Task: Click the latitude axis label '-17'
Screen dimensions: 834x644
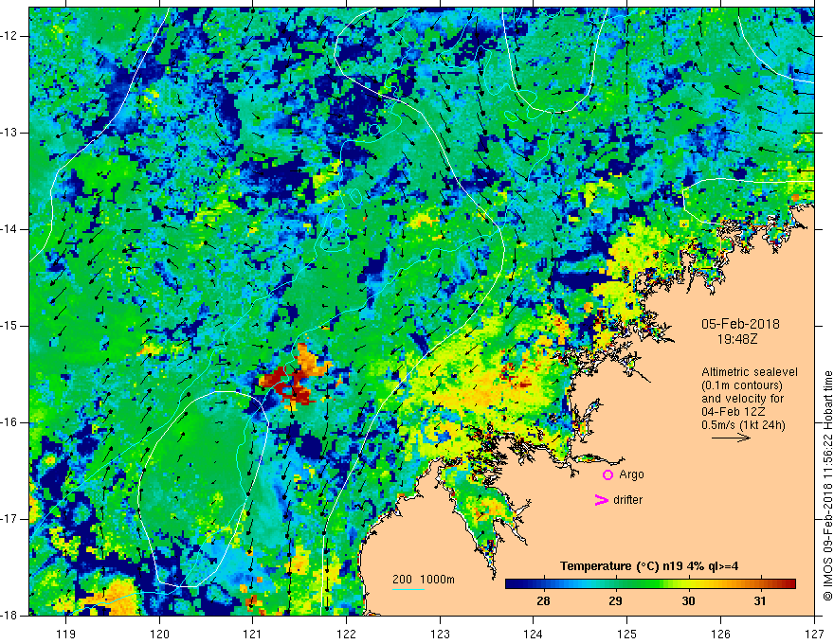Action: [x=9, y=519]
